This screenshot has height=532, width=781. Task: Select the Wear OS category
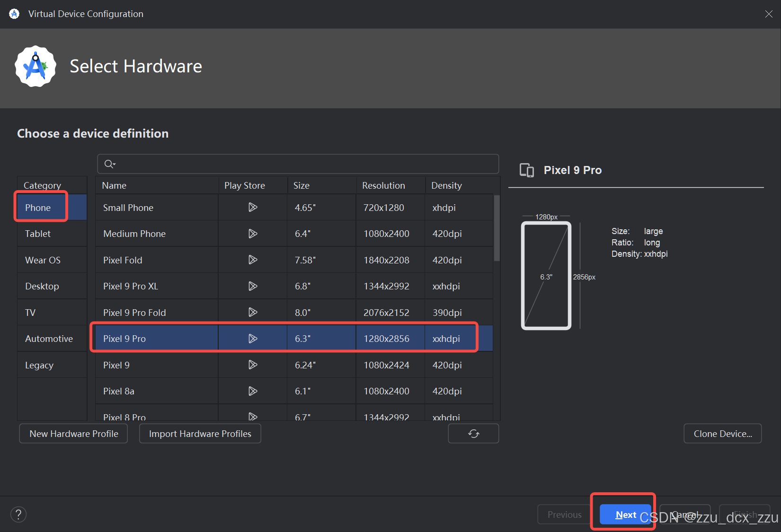52,260
